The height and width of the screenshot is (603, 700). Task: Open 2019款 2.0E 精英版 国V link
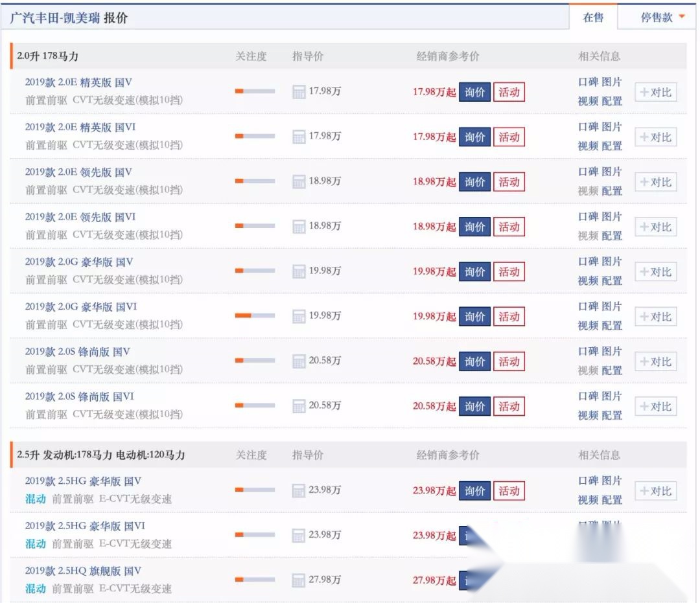[x=78, y=82]
